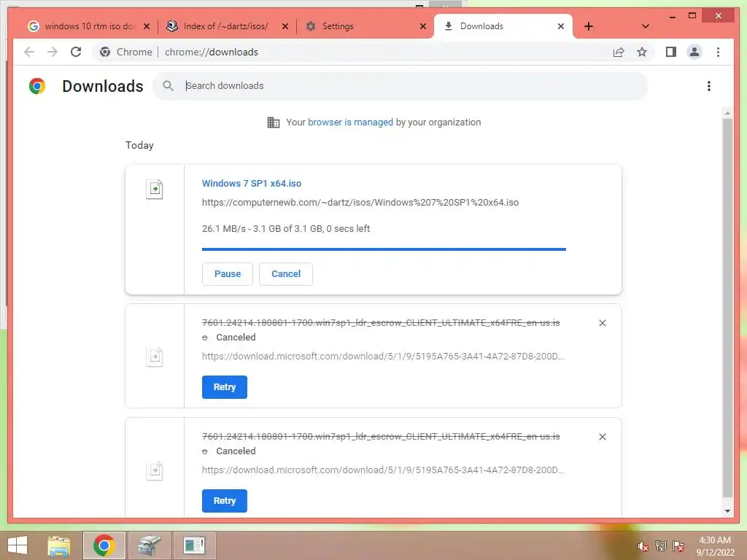Click the computernewb.com download URL
The image size is (747, 560).
[x=360, y=203]
